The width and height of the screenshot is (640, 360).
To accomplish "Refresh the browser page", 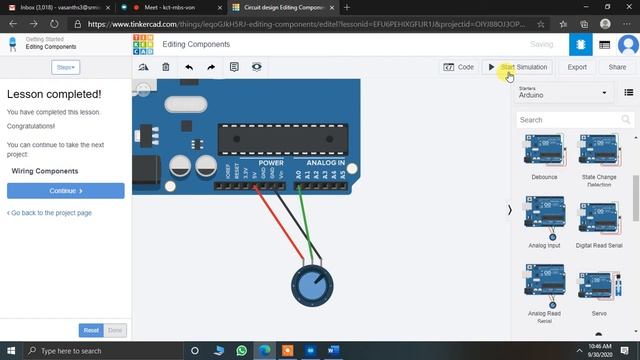I will pos(54,24).
